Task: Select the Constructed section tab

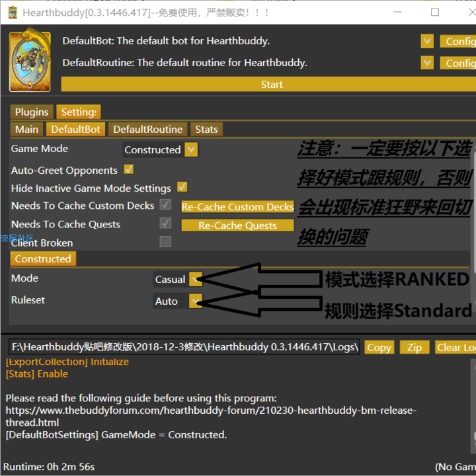Action: coord(43,259)
